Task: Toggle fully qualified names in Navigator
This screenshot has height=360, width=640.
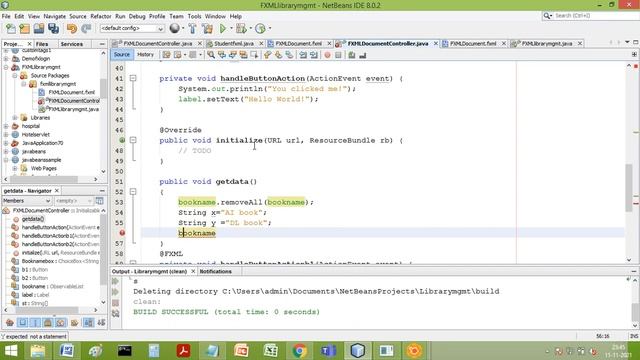Action: [x=75, y=323]
